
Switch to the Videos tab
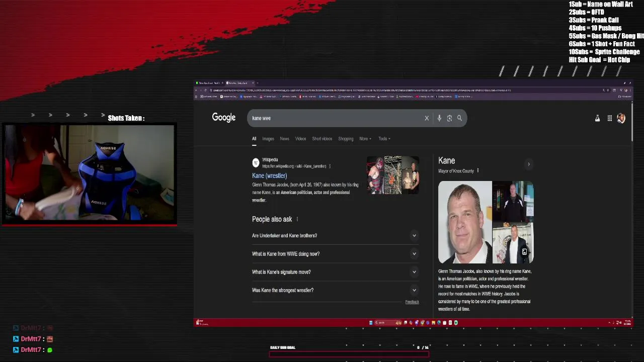(300, 139)
